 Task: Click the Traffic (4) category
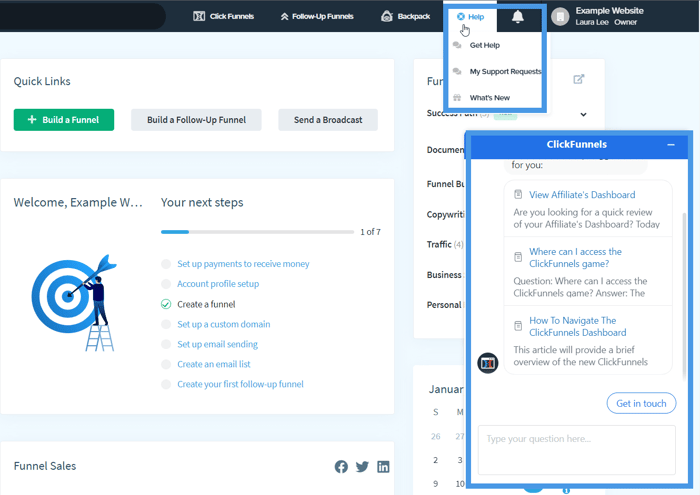445,245
